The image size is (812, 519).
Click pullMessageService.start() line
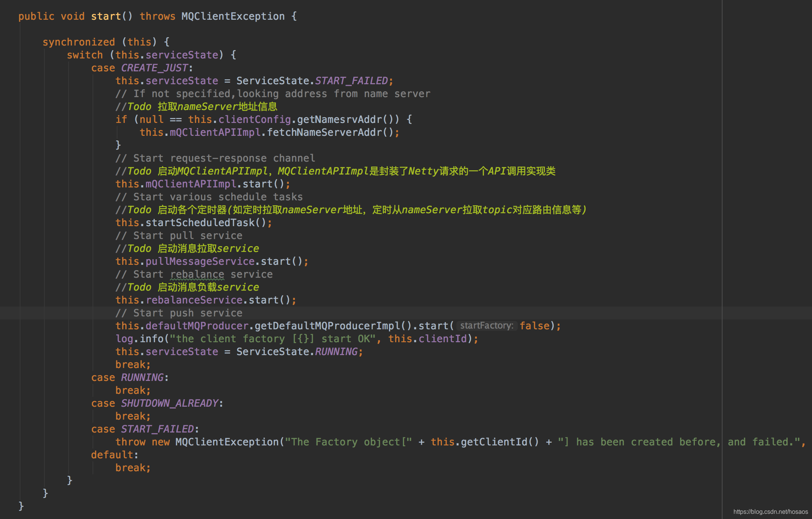pos(212,261)
